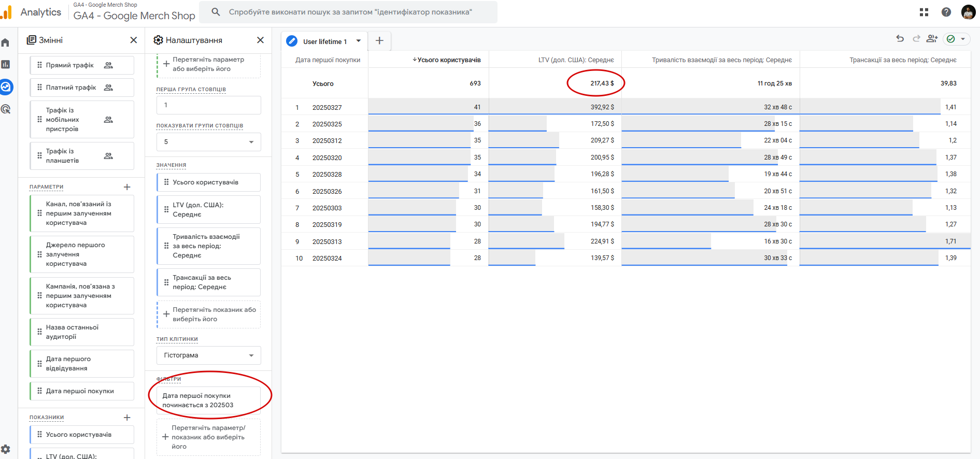Open the column groups count dropdown
The width and height of the screenshot is (980, 459).
tap(208, 142)
